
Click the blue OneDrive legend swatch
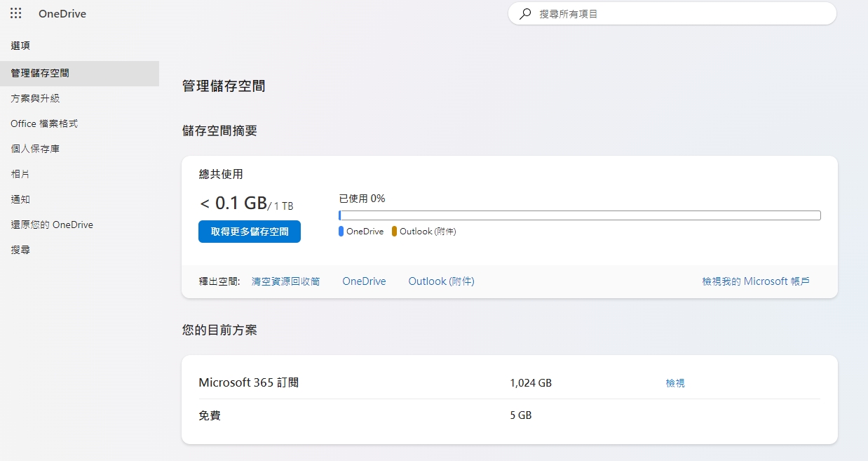[x=341, y=231]
